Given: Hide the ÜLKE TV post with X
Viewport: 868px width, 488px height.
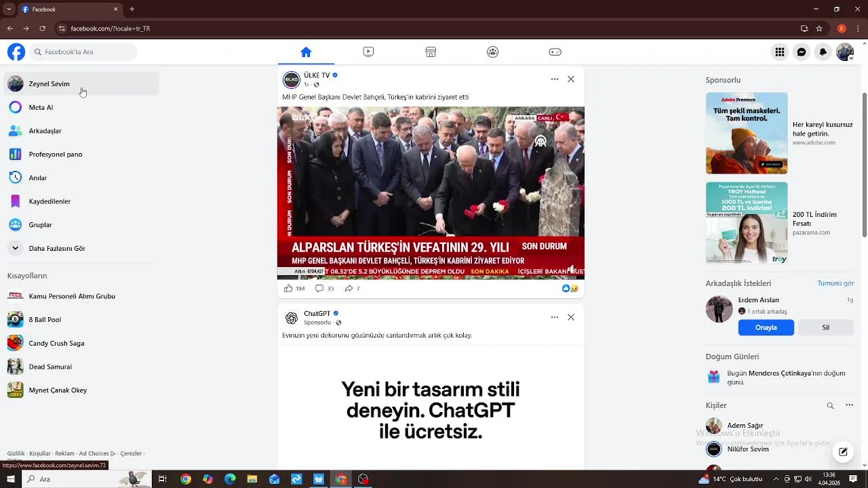Looking at the screenshot, I should (571, 79).
